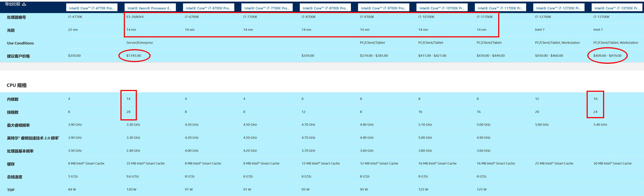Click the 线程数 row label
The image size is (644, 196).
[13, 112]
